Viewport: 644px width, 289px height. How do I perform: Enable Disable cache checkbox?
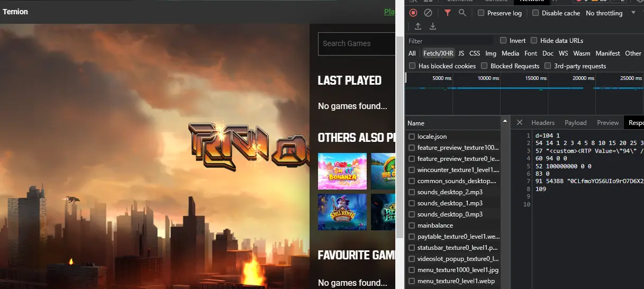[536, 13]
